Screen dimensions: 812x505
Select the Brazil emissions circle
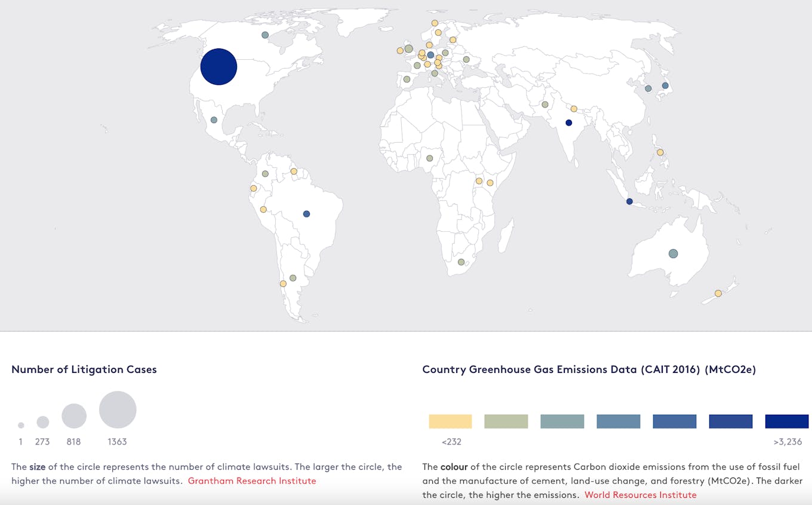pos(306,214)
